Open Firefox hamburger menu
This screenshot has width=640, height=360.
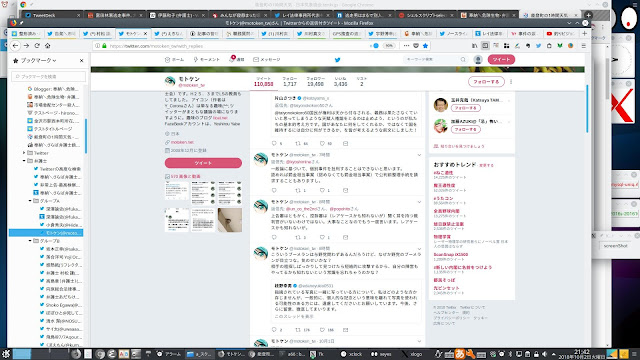584,46
